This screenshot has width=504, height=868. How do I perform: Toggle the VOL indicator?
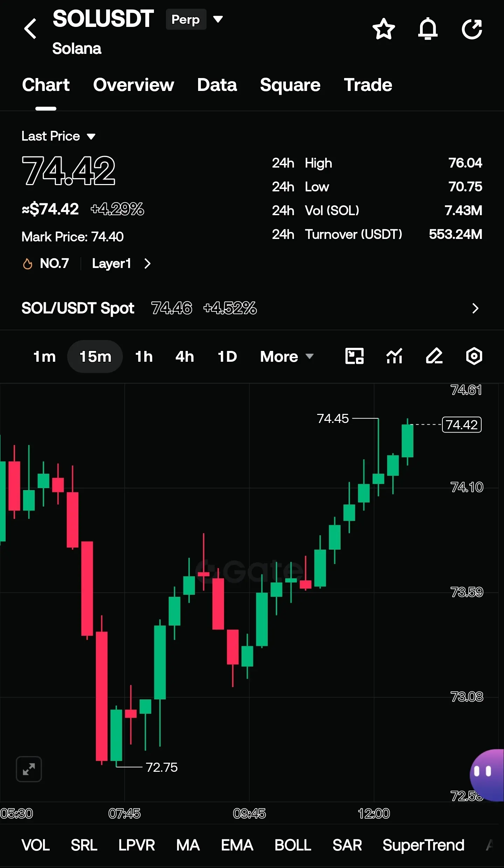[x=35, y=845]
